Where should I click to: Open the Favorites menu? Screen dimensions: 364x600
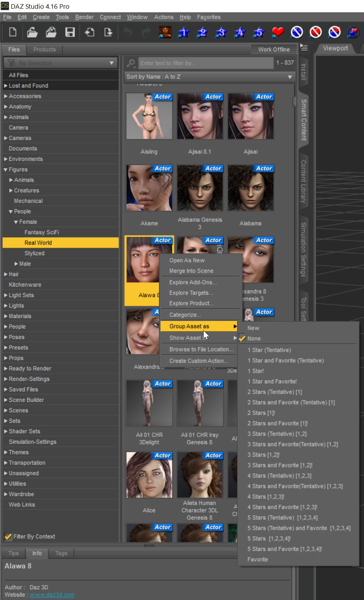pos(208,17)
